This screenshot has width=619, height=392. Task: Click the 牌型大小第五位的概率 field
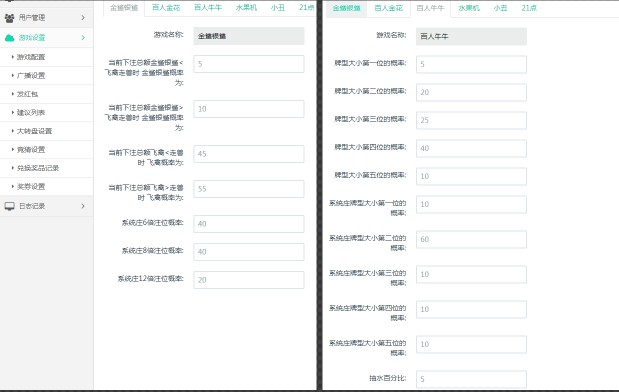(x=471, y=176)
